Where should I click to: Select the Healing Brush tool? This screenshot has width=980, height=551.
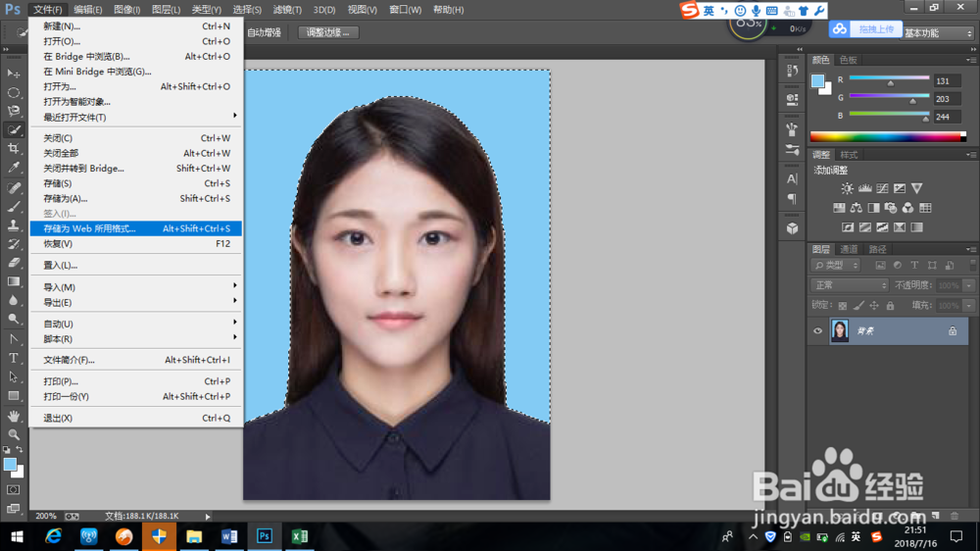13,187
